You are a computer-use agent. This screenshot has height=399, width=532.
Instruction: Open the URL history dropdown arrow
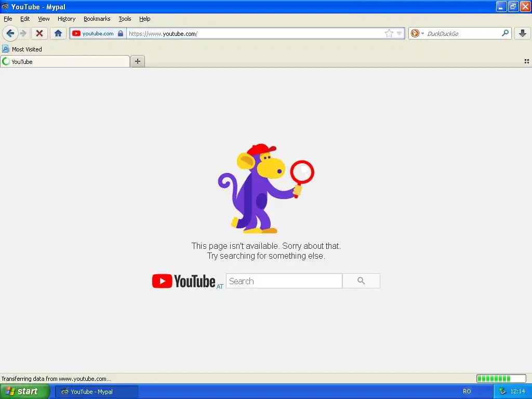click(400, 33)
